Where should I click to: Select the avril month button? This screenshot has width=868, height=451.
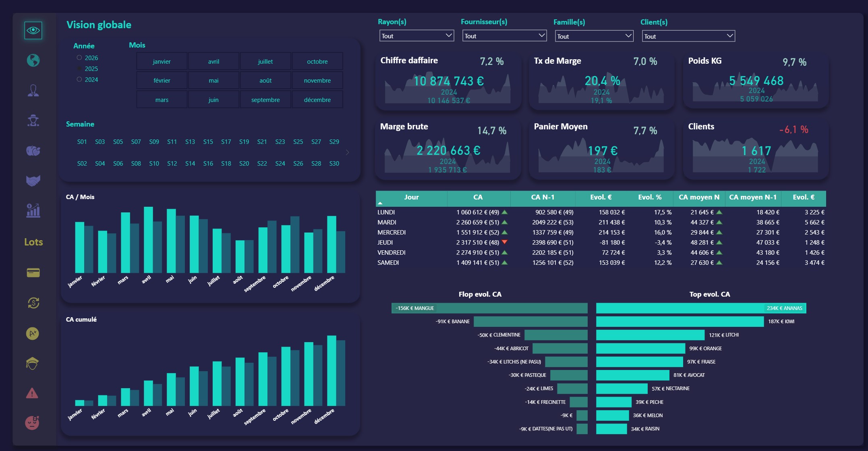[x=213, y=61]
